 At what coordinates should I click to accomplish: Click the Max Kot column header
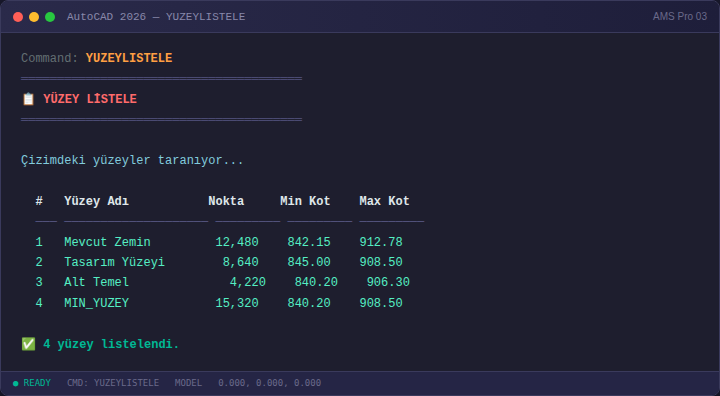(384, 201)
